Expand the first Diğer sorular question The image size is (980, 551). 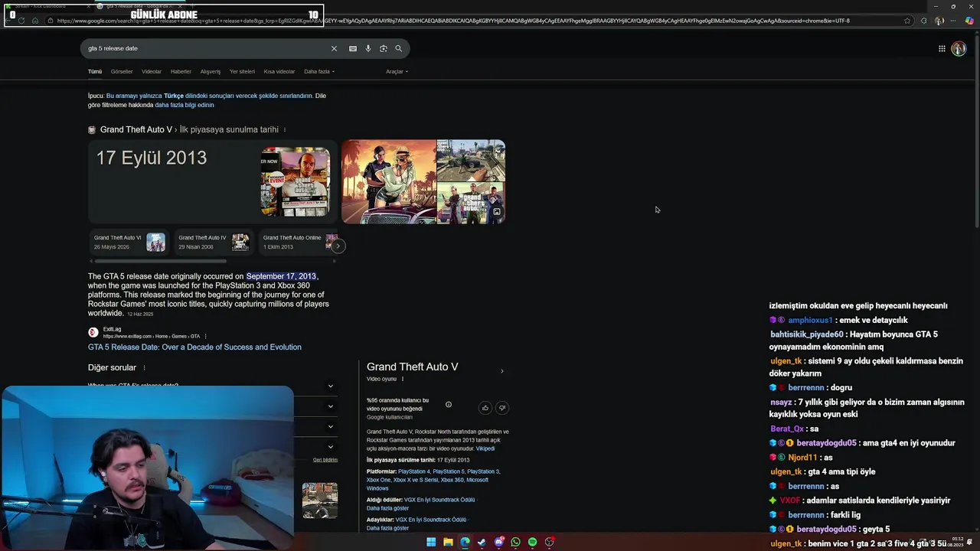[x=331, y=386]
